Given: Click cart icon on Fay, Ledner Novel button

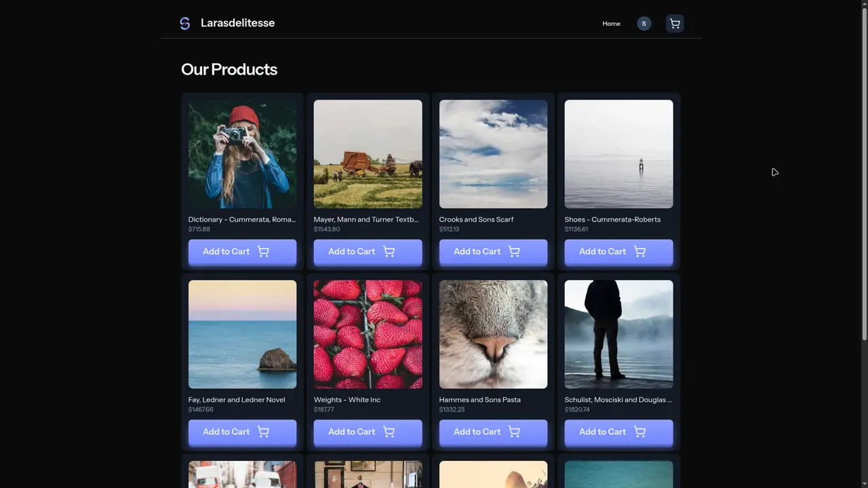Looking at the screenshot, I should pyautogui.click(x=263, y=432).
